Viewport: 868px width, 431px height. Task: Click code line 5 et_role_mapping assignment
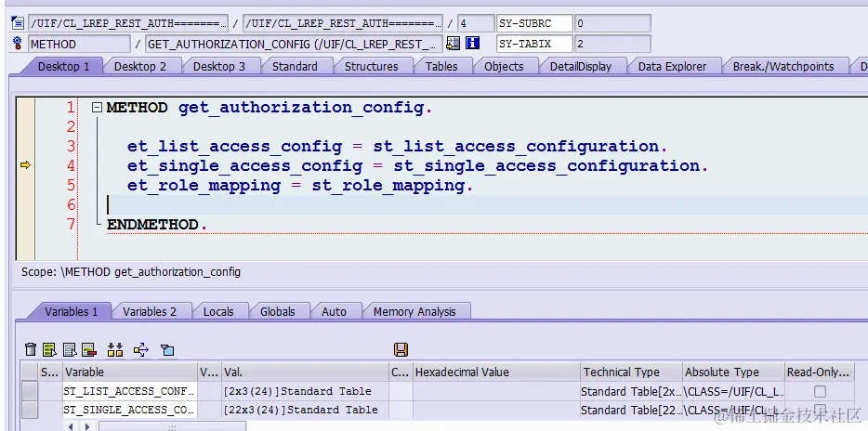coord(300,185)
